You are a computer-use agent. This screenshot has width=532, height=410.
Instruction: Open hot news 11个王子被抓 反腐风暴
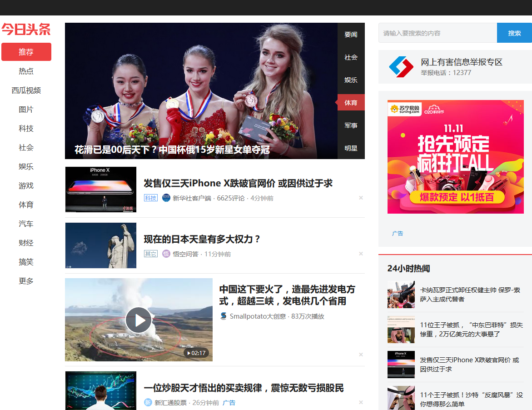[x=471, y=400]
